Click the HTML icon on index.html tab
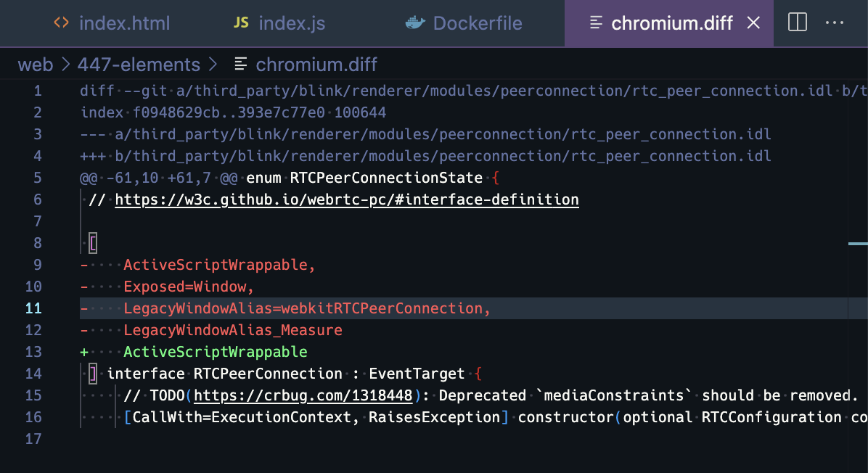 pyautogui.click(x=62, y=23)
